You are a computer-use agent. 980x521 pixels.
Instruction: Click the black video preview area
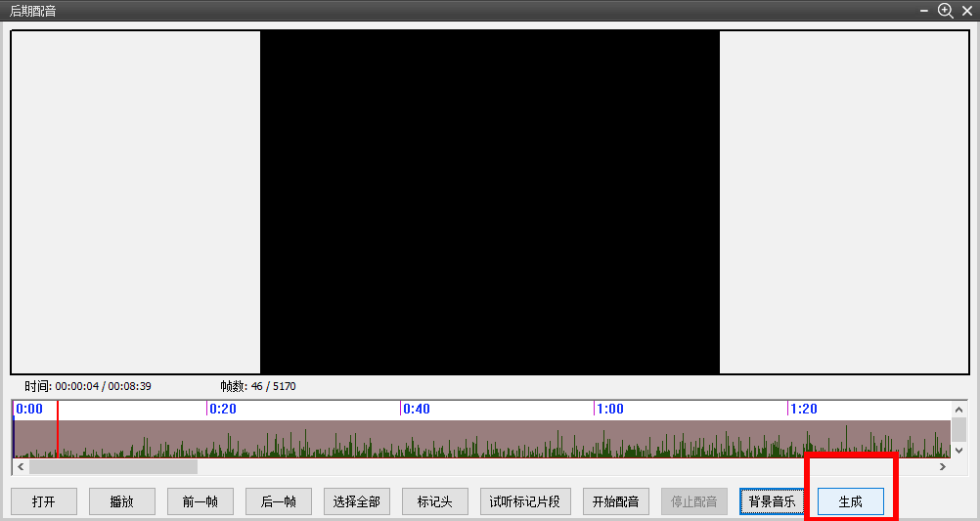pos(490,202)
